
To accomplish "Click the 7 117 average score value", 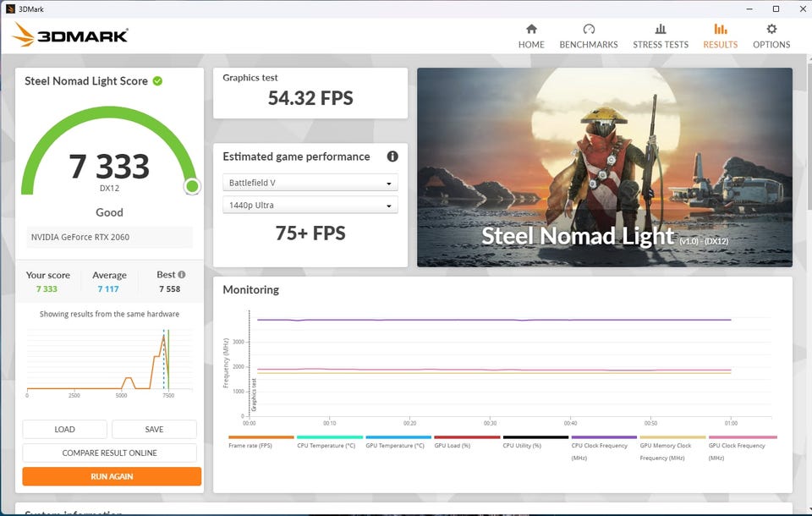I will pyautogui.click(x=108, y=289).
